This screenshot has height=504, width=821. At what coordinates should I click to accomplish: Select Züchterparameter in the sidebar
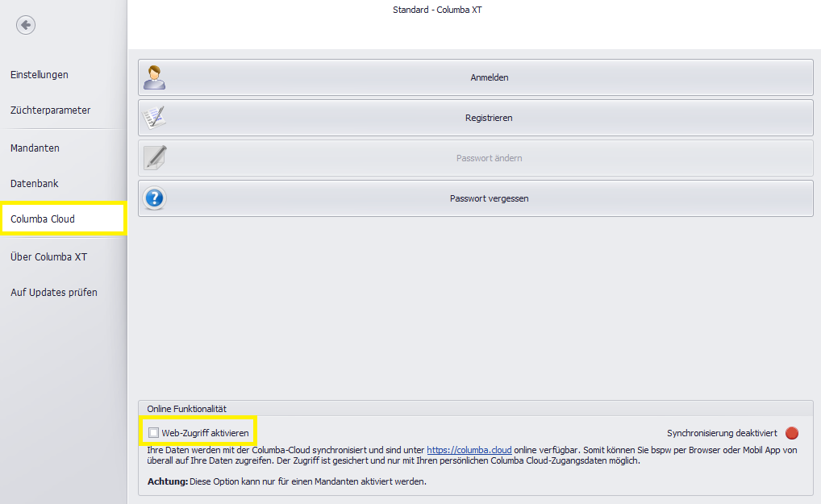point(50,110)
